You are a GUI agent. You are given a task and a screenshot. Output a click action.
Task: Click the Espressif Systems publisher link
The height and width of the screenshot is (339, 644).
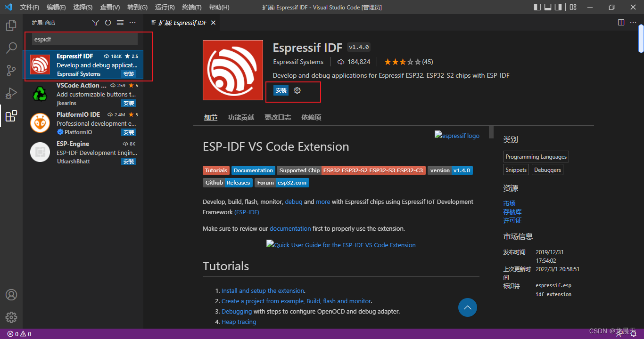(x=298, y=62)
